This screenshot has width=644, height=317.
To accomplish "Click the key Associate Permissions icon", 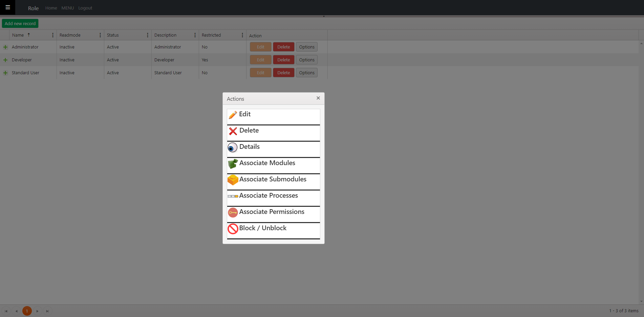I will pyautogui.click(x=233, y=213).
